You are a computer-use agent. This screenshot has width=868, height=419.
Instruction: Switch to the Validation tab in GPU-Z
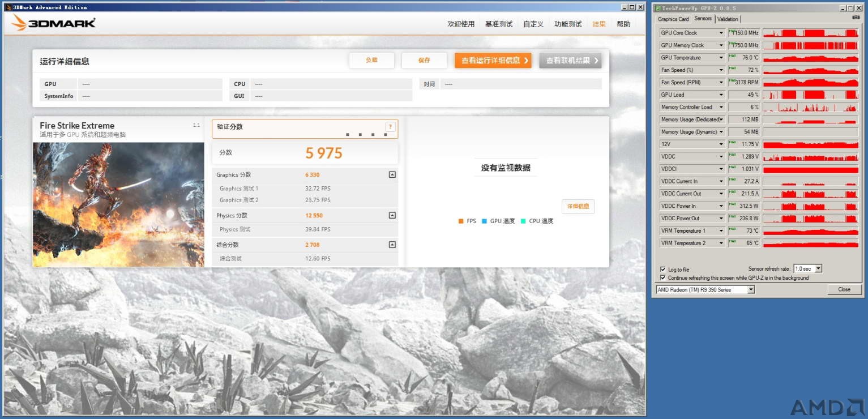(728, 19)
